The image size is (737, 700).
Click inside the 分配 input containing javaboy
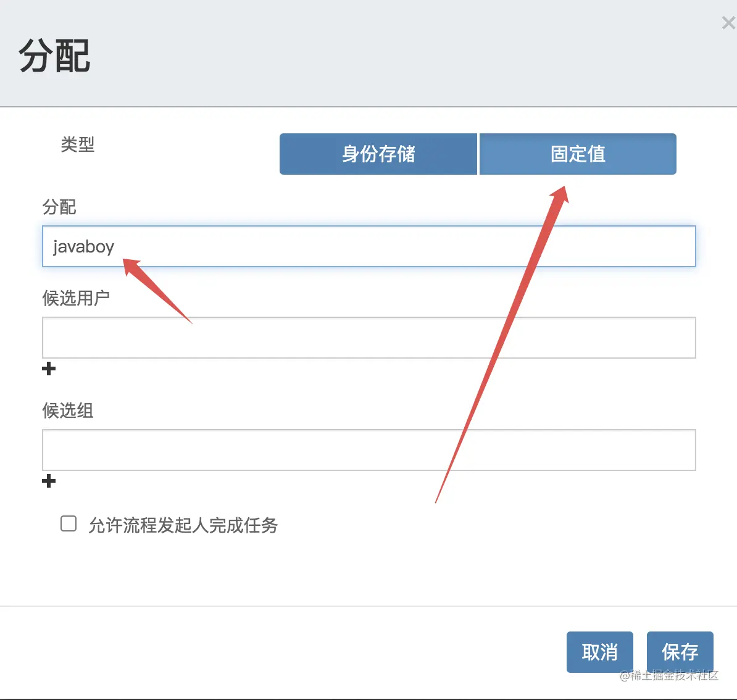[368, 246]
